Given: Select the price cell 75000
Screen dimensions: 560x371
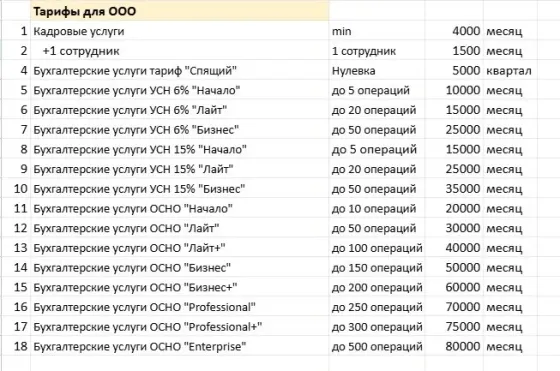Looking at the screenshot, I should click(x=454, y=326).
